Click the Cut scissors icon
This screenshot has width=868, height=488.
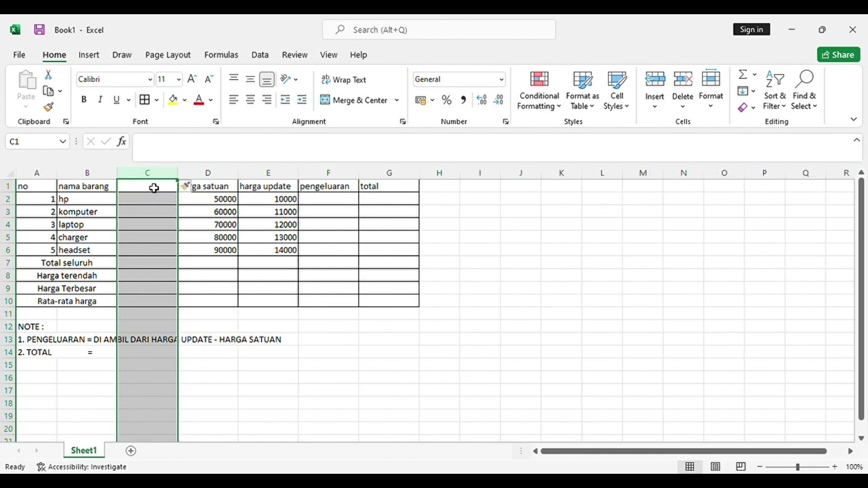(48, 75)
